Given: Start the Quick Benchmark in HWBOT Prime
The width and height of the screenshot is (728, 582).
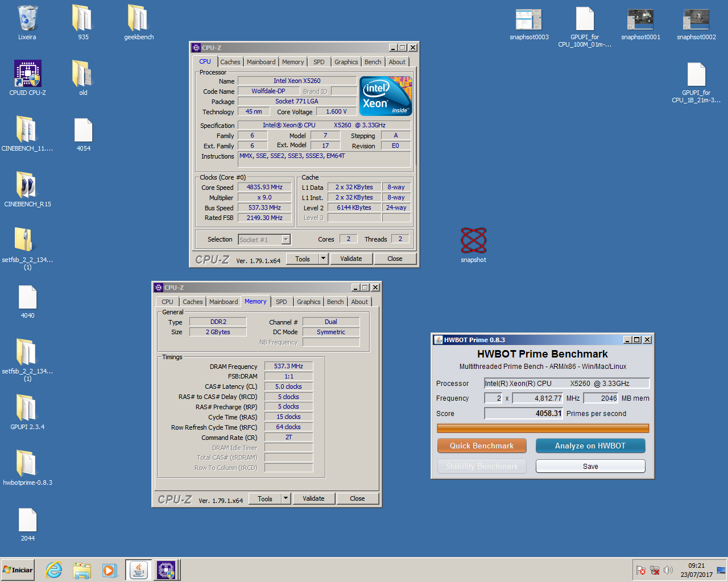Looking at the screenshot, I should (x=482, y=446).
